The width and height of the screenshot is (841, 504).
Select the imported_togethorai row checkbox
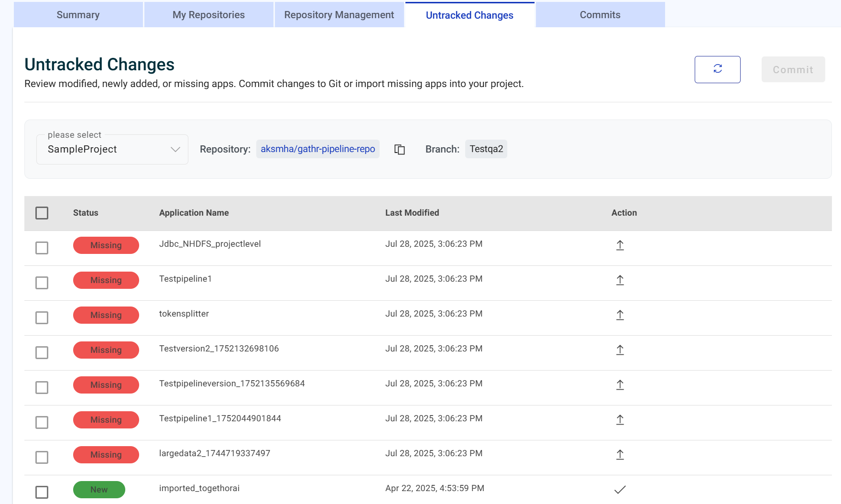click(42, 492)
